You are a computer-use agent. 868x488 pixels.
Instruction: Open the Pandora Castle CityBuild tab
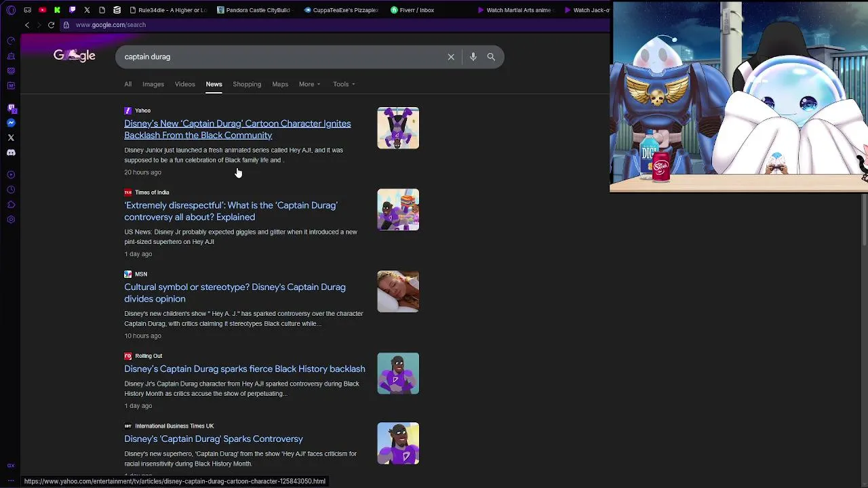point(254,10)
